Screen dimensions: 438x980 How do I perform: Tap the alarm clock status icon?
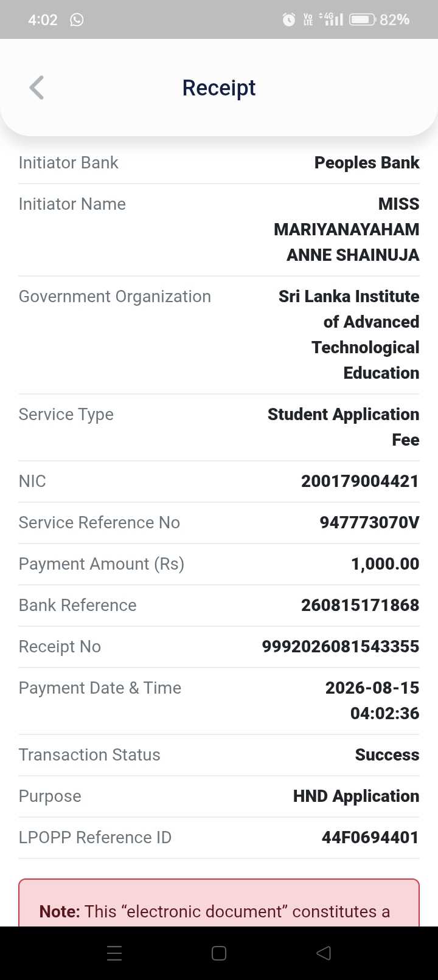tap(289, 19)
